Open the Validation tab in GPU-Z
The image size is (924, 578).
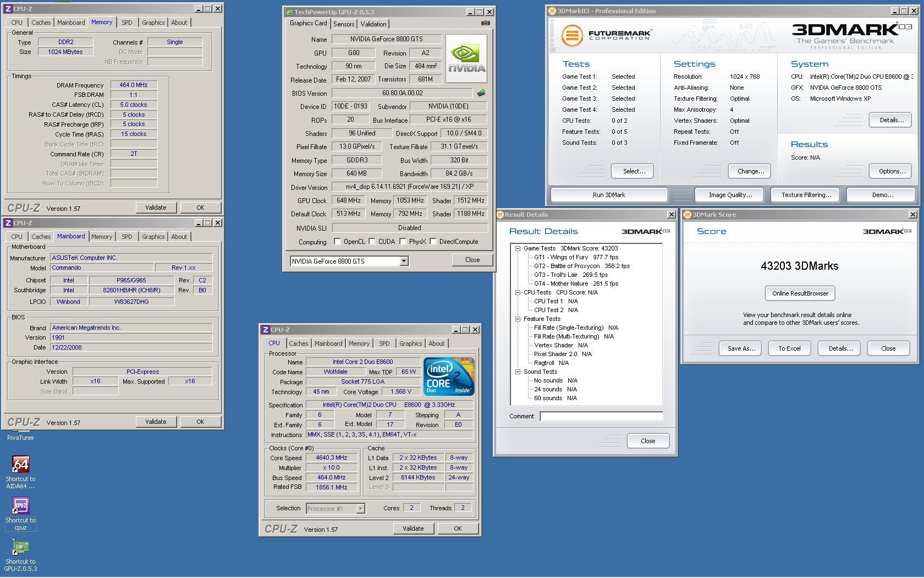click(x=373, y=24)
